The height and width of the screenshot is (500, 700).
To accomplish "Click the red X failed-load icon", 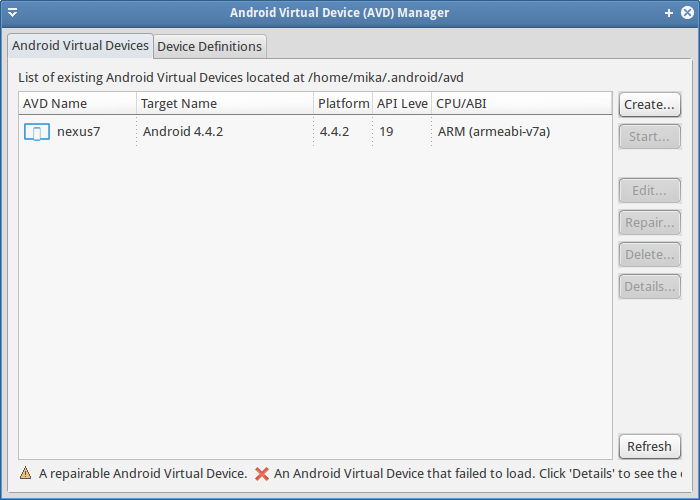I will coord(262,473).
